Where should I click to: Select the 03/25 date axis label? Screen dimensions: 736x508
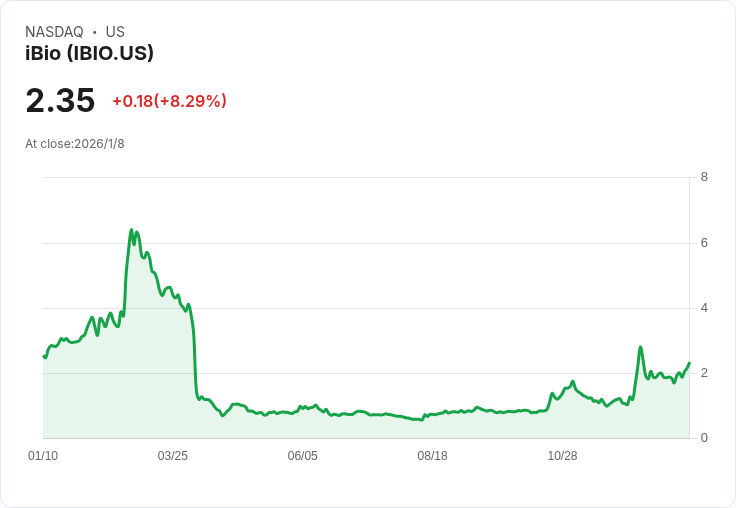click(x=173, y=456)
